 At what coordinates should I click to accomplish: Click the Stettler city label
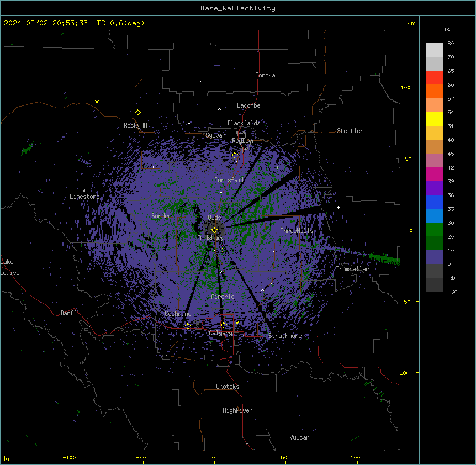pyautogui.click(x=350, y=131)
